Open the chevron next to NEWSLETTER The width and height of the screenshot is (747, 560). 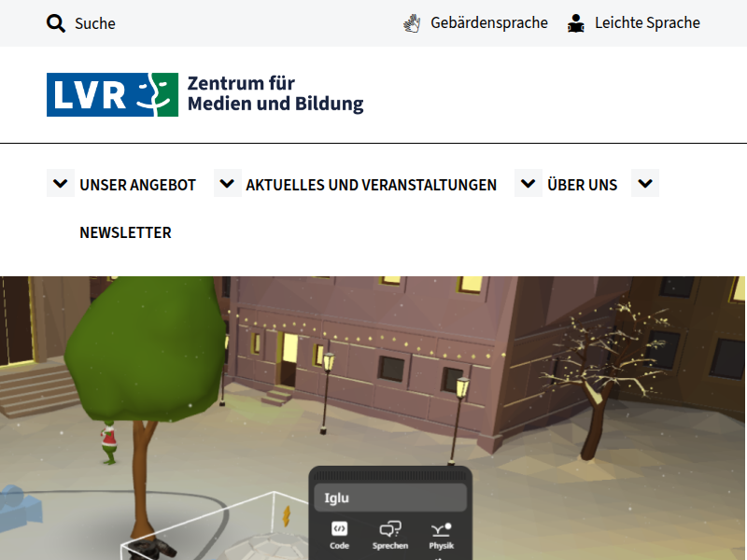[x=644, y=183]
